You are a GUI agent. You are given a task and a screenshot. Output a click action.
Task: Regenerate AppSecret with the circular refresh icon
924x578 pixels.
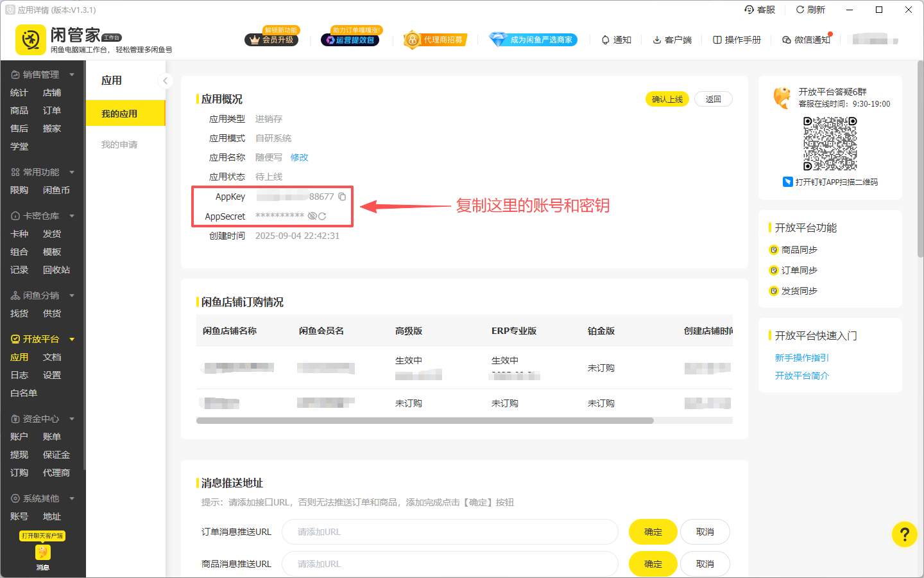point(322,216)
